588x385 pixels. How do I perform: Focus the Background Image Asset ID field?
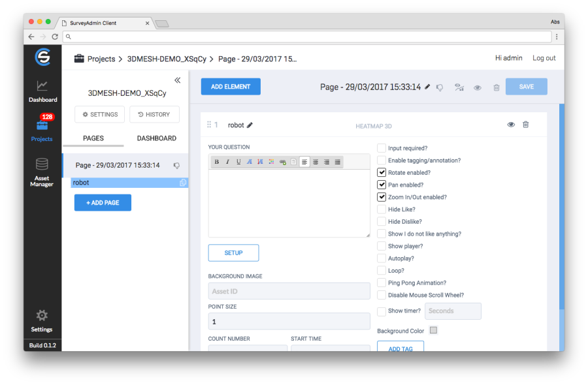(x=289, y=291)
